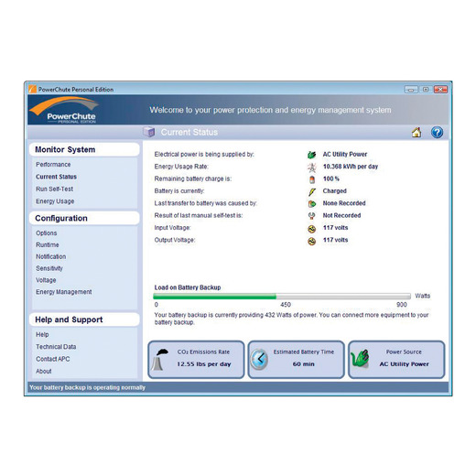Click the 'None Recorded' value
Screen dimensions: 476x476
(344, 203)
